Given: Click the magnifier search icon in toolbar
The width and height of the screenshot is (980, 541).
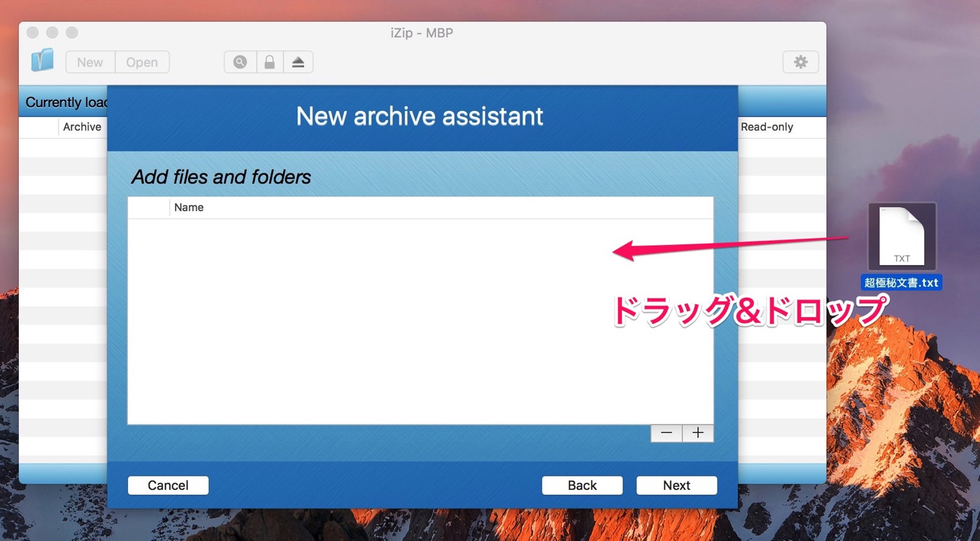Looking at the screenshot, I should 240,62.
